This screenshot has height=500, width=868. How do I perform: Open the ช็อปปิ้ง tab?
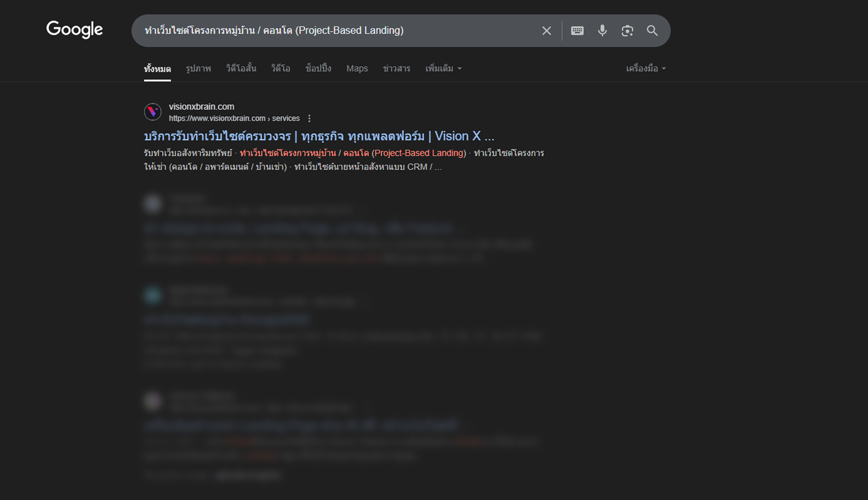(x=318, y=68)
